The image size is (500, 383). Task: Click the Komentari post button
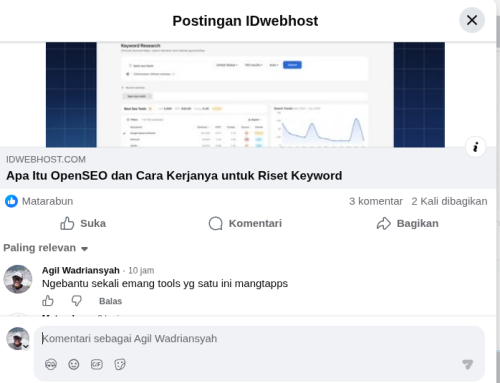pyautogui.click(x=245, y=223)
